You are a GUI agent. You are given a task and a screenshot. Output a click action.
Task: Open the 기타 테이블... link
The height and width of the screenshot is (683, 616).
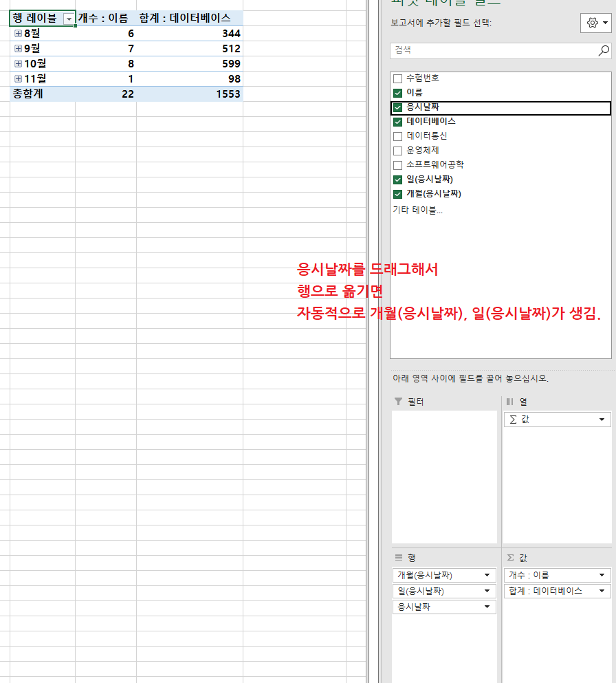point(417,210)
